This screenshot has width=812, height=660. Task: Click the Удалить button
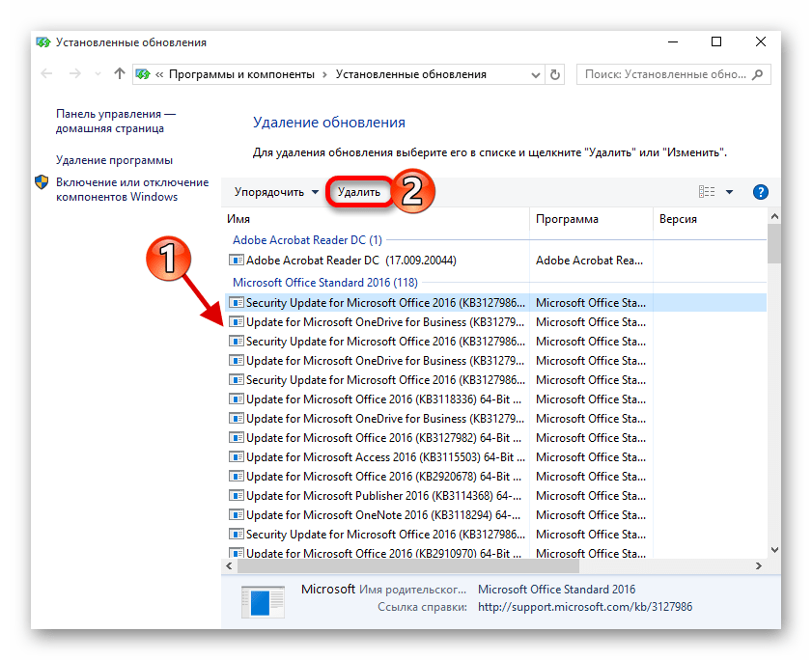point(358,192)
